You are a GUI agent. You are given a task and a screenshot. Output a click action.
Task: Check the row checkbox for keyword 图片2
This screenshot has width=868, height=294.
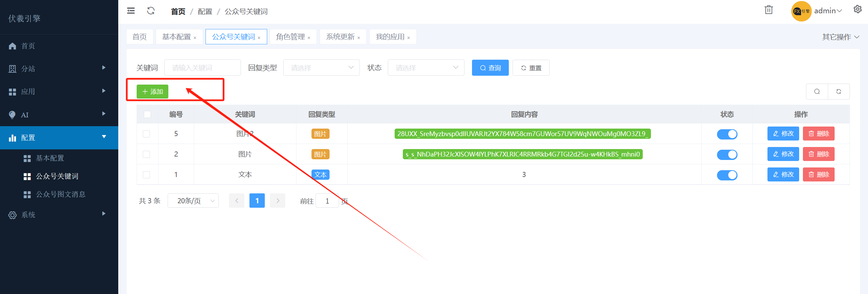[x=147, y=134]
